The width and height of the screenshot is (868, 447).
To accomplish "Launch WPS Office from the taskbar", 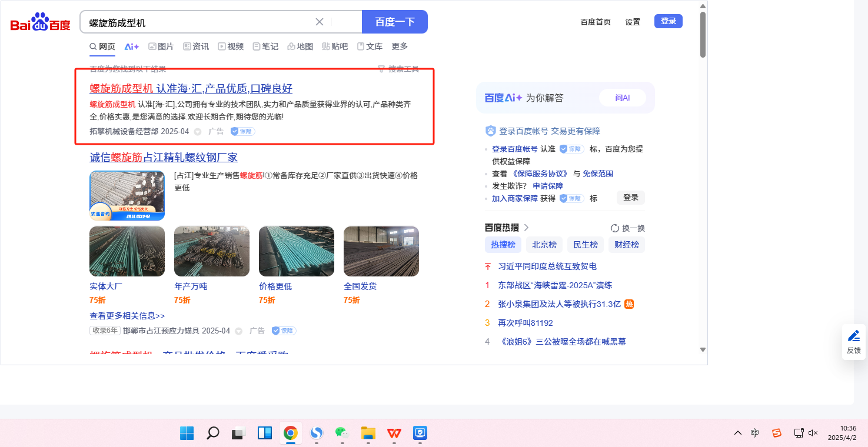I will (x=394, y=433).
